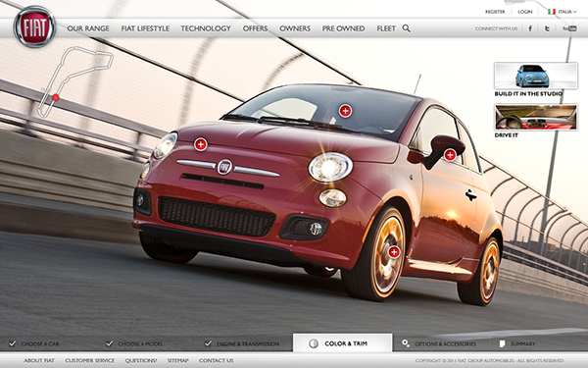The width and height of the screenshot is (588, 368).
Task: Click the plus hotspot on the hood
Action: point(201,144)
